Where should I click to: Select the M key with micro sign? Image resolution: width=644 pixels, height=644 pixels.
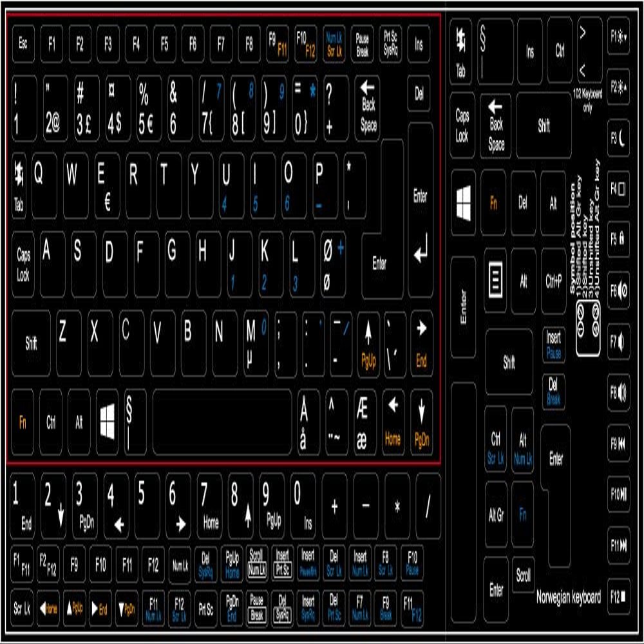pos(256,343)
